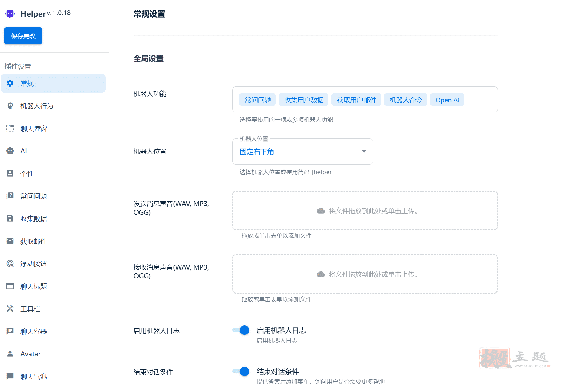This screenshot has height=392, width=577.
Task: Open 浮动按钮 settings
Action: [x=53, y=264]
